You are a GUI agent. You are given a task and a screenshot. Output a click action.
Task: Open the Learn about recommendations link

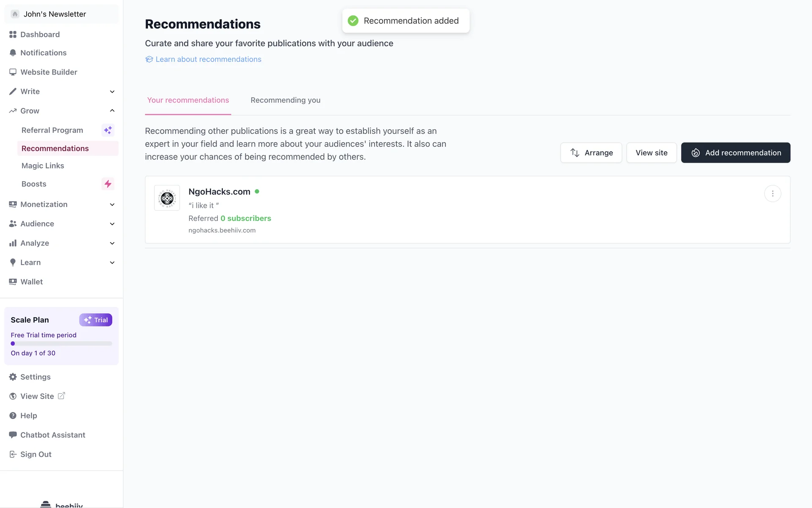pos(208,59)
